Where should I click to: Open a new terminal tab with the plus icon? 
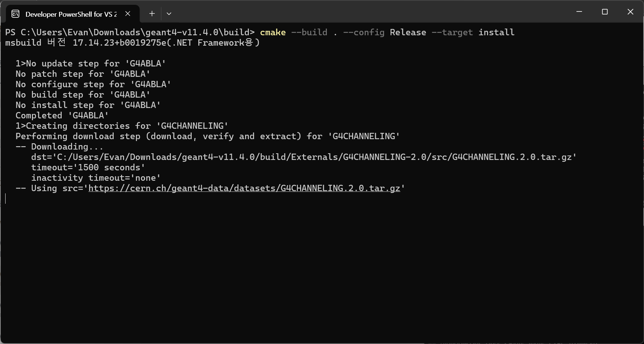click(152, 14)
